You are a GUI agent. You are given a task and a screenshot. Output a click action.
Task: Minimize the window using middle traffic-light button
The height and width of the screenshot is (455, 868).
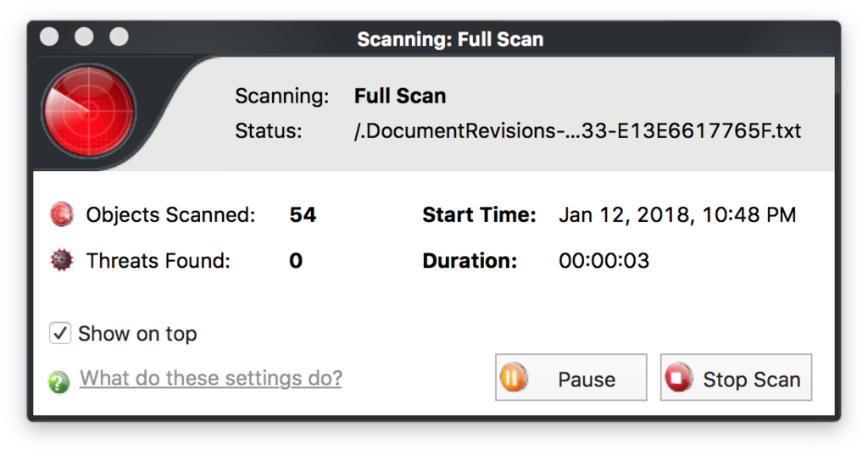point(84,36)
